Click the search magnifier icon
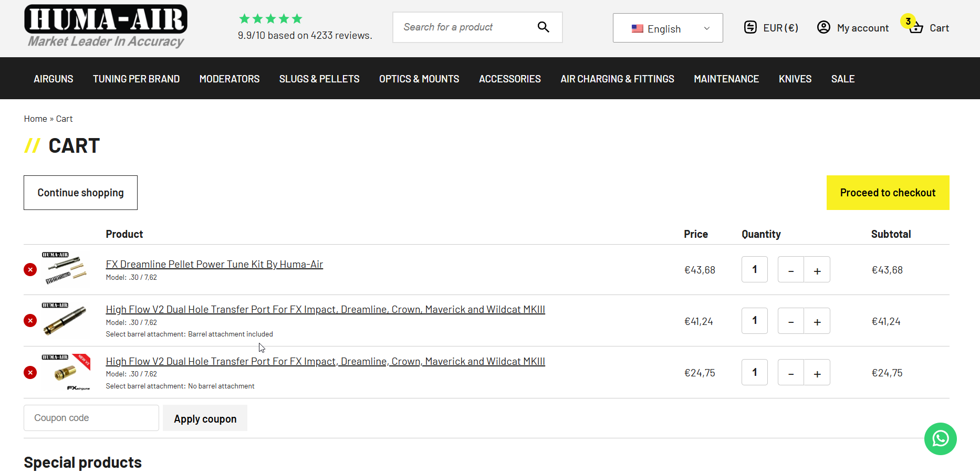This screenshot has height=473, width=980. (x=544, y=27)
